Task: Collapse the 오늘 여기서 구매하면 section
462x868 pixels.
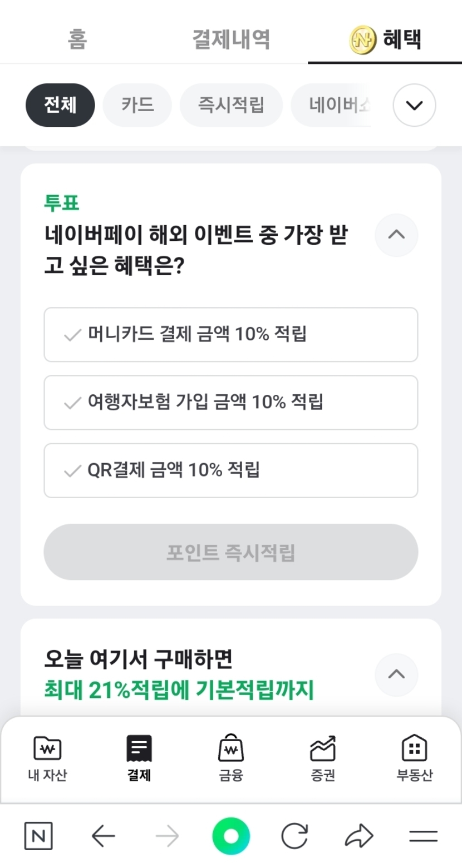Action: pyautogui.click(x=396, y=674)
